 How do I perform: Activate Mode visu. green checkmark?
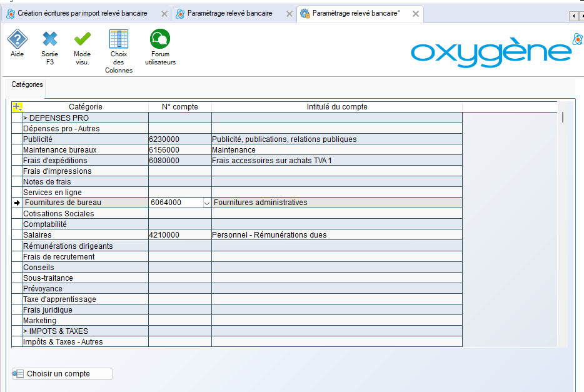tap(82, 41)
